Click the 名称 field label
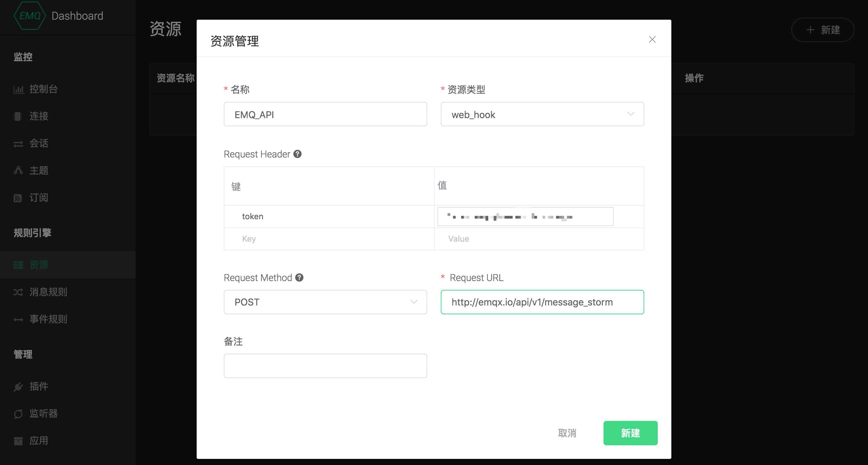This screenshot has width=868, height=465. pyautogui.click(x=240, y=90)
